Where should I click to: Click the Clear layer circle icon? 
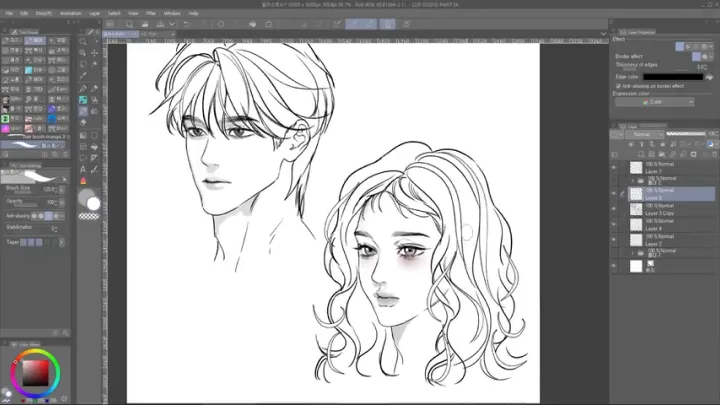221,24
